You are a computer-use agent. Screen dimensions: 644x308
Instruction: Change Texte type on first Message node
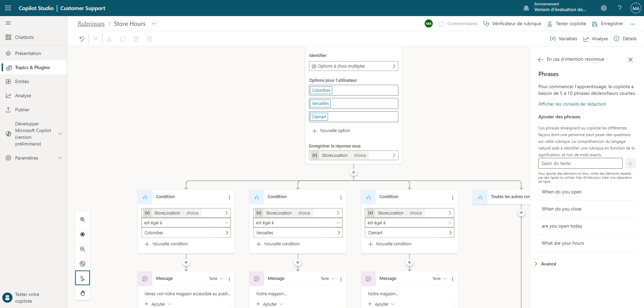point(216,279)
